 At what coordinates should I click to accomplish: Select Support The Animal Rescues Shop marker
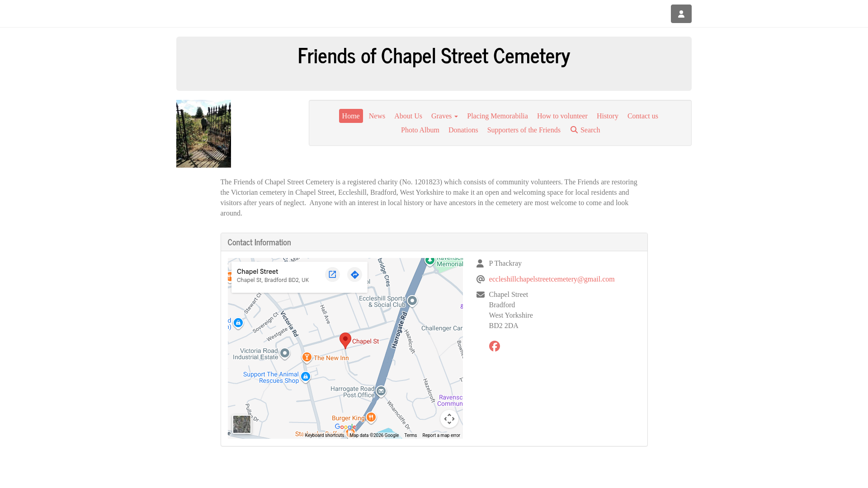pos(306,377)
